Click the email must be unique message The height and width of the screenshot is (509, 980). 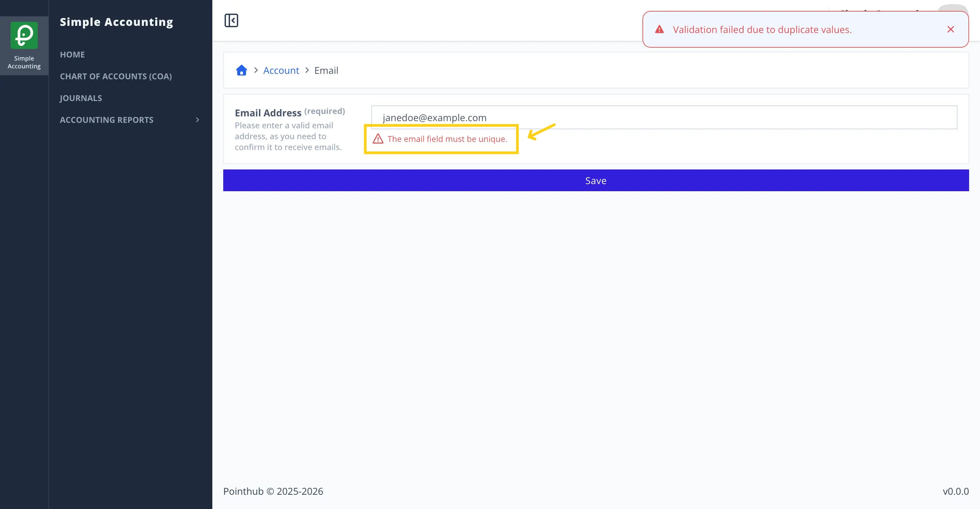pyautogui.click(x=447, y=139)
